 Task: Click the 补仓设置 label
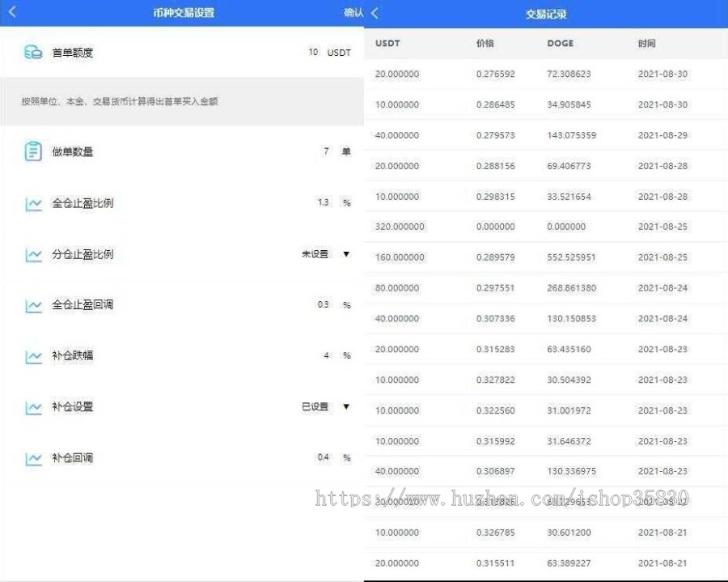coord(73,407)
